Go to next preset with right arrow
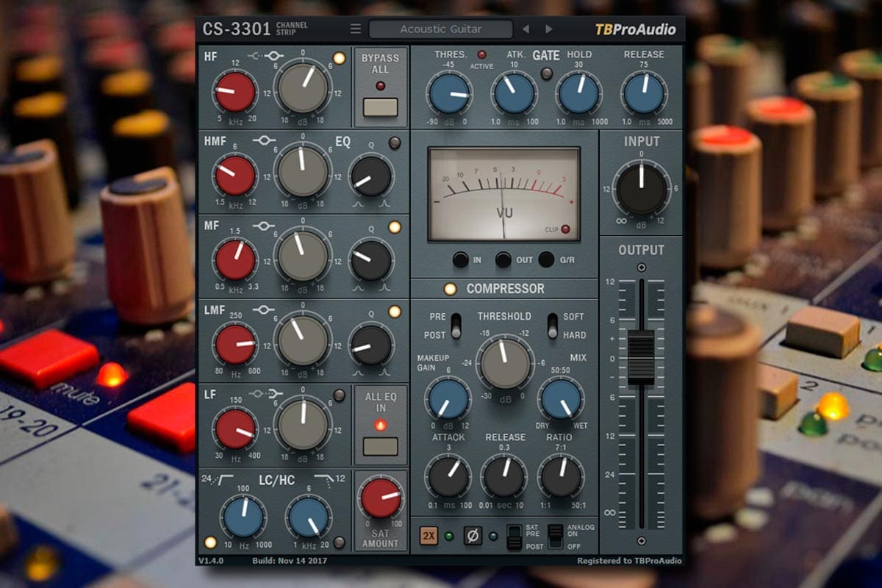Viewport: 882px width, 588px height. (549, 29)
